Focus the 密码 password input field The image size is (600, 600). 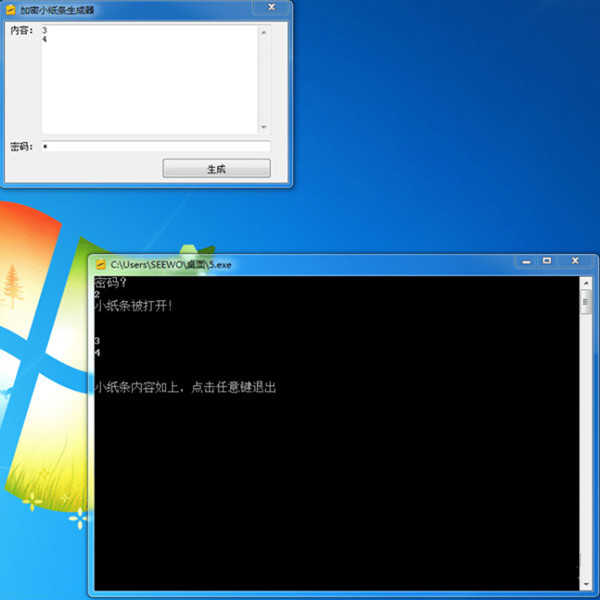pyautogui.click(x=155, y=147)
